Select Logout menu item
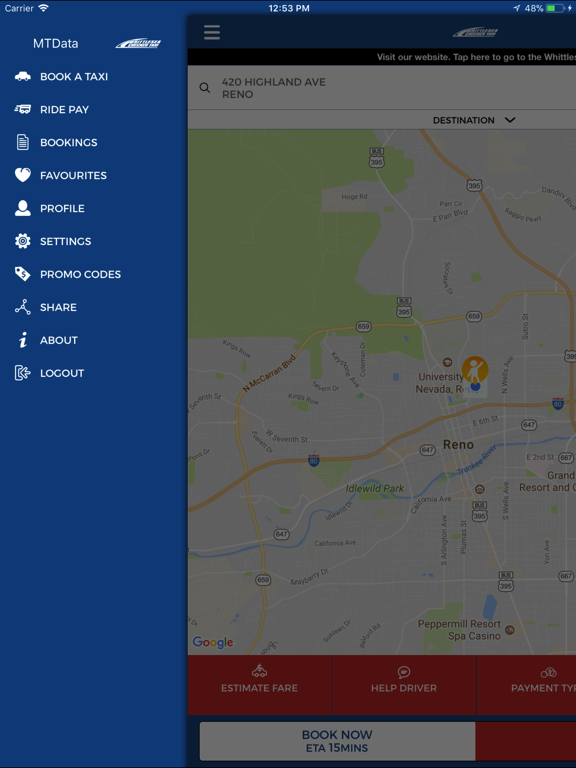This screenshot has height=768, width=576. coord(93,373)
